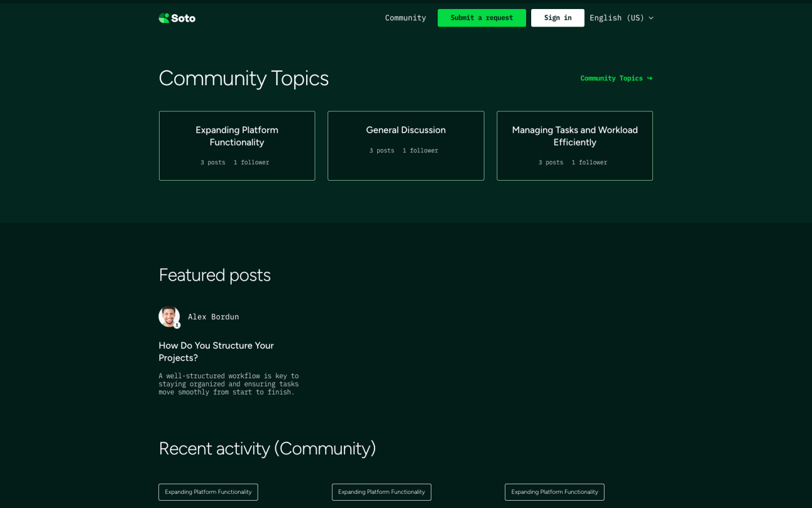Click Alex Bordun's avatar photo
This screenshot has width=812, height=508.
[169, 316]
